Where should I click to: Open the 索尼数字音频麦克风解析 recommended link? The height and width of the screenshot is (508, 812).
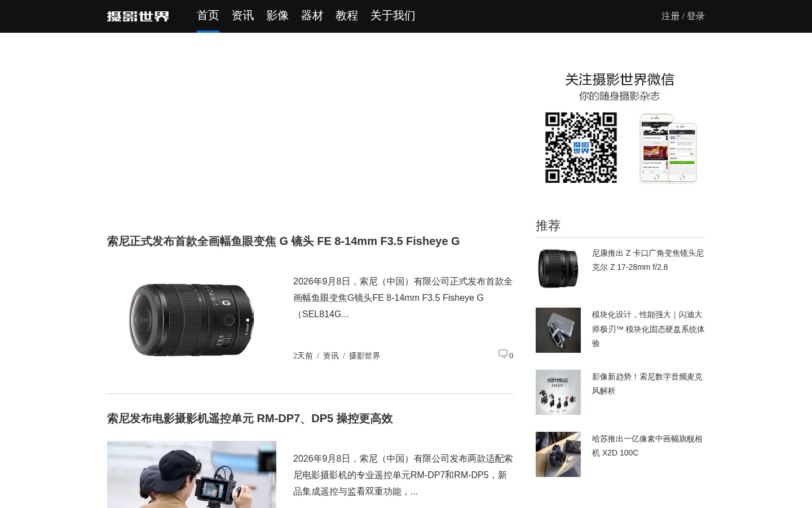(x=647, y=384)
